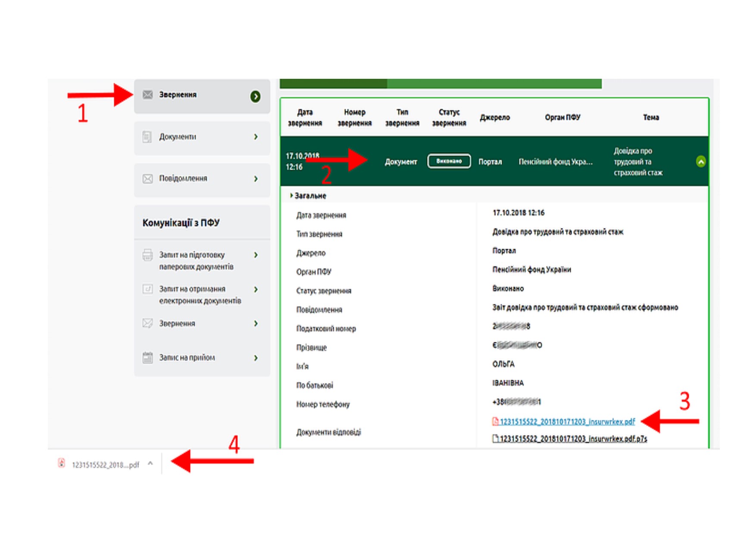Click the Дата звернення column header
The width and height of the screenshot is (756, 534).
point(305,118)
